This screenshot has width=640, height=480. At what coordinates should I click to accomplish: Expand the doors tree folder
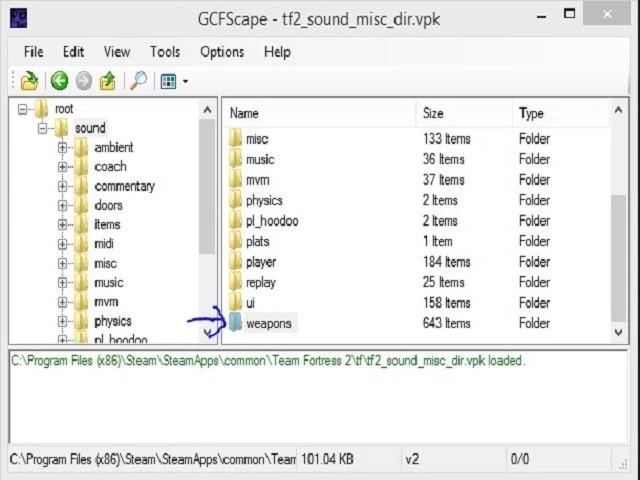62,205
